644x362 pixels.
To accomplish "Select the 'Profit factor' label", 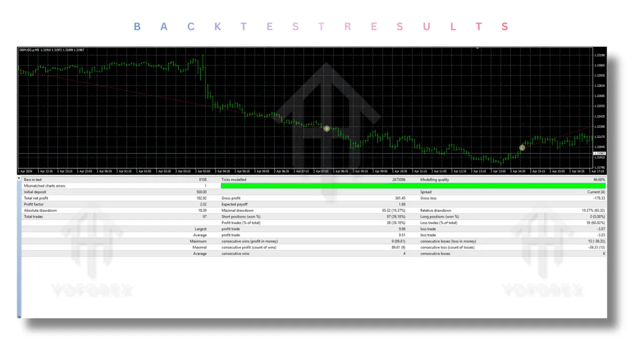I will (x=33, y=204).
